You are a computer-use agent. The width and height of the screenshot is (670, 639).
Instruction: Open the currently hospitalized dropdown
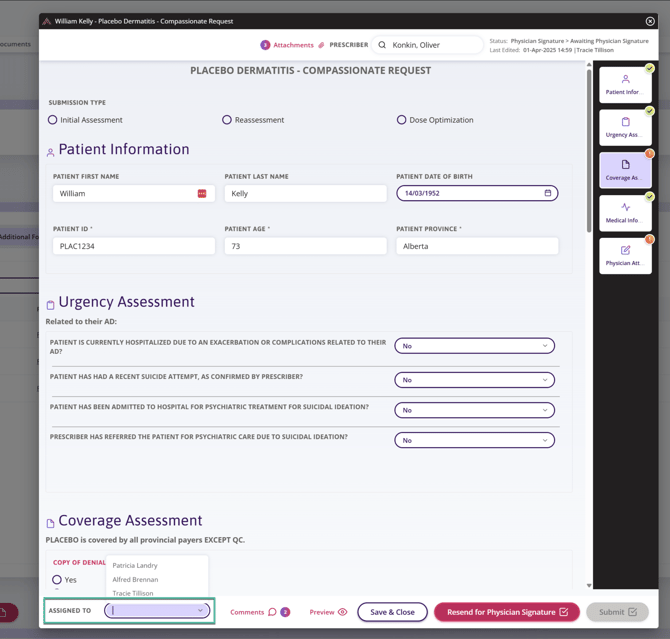coord(474,346)
